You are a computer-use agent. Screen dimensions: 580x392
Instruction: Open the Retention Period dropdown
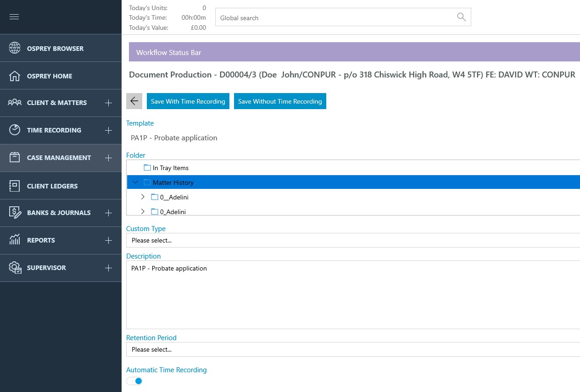coord(352,349)
